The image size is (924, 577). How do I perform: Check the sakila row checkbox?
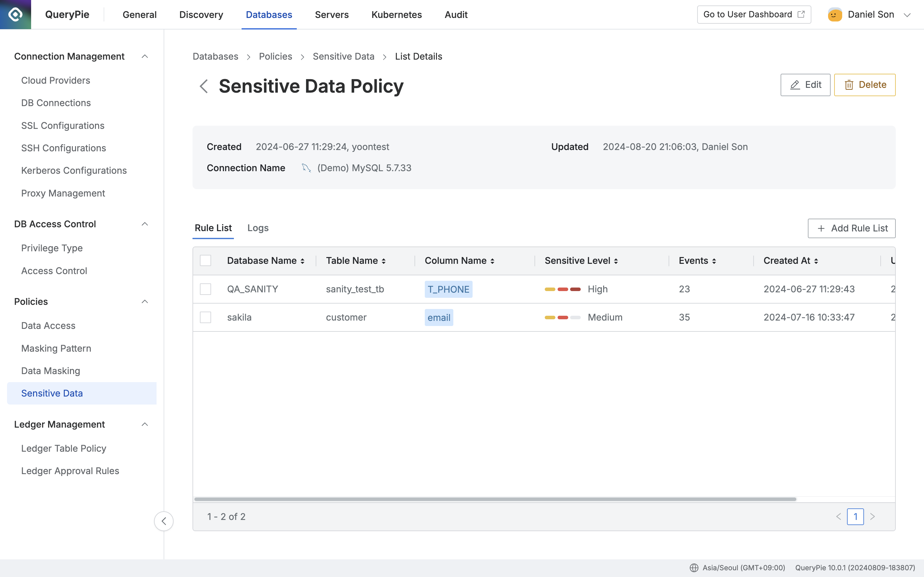click(206, 317)
